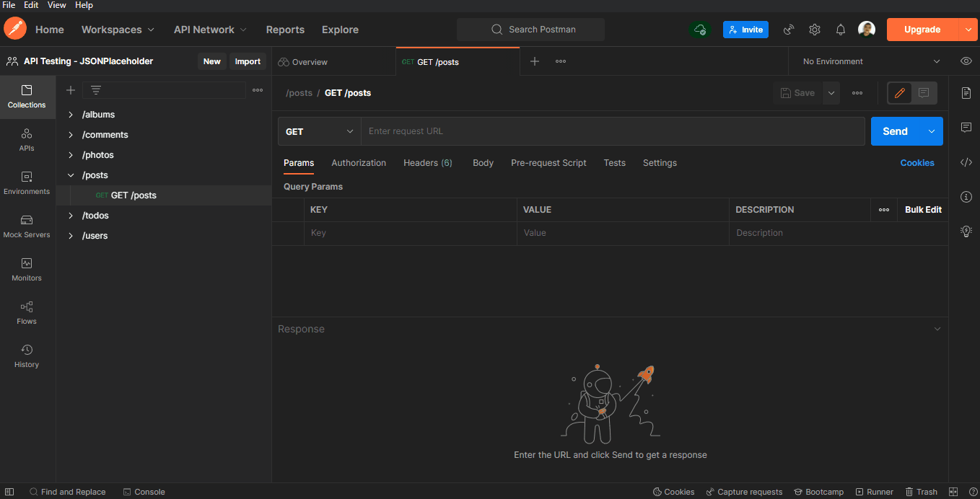Expand the /albums collection folder
This screenshot has height=499, width=980.
[x=71, y=115]
